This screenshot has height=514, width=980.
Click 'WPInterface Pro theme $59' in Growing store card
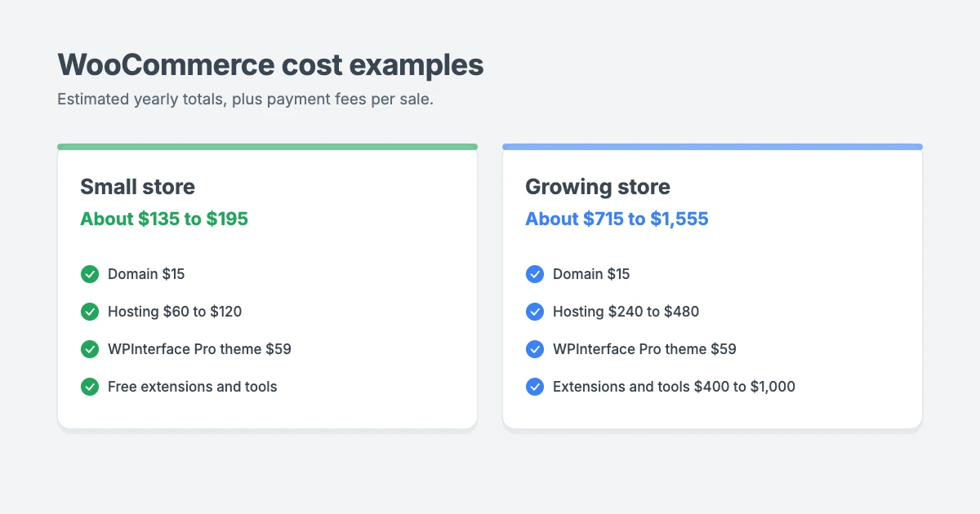tap(644, 349)
